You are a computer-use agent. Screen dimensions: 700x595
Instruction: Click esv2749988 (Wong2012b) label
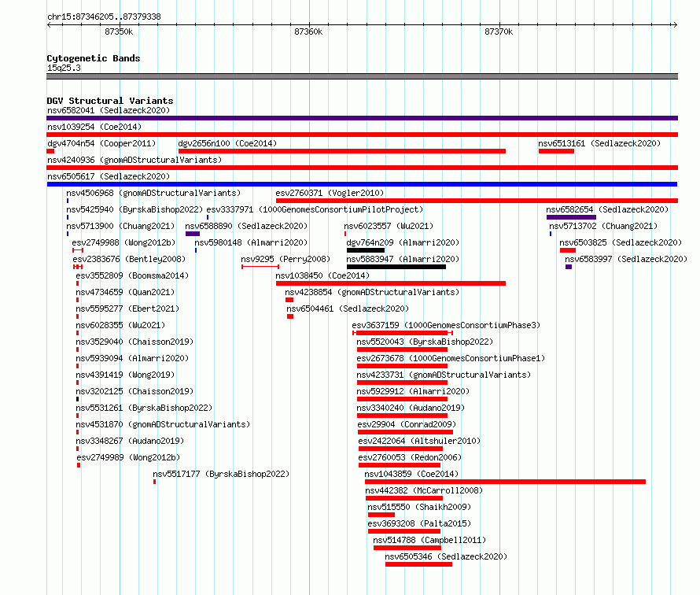(x=123, y=242)
